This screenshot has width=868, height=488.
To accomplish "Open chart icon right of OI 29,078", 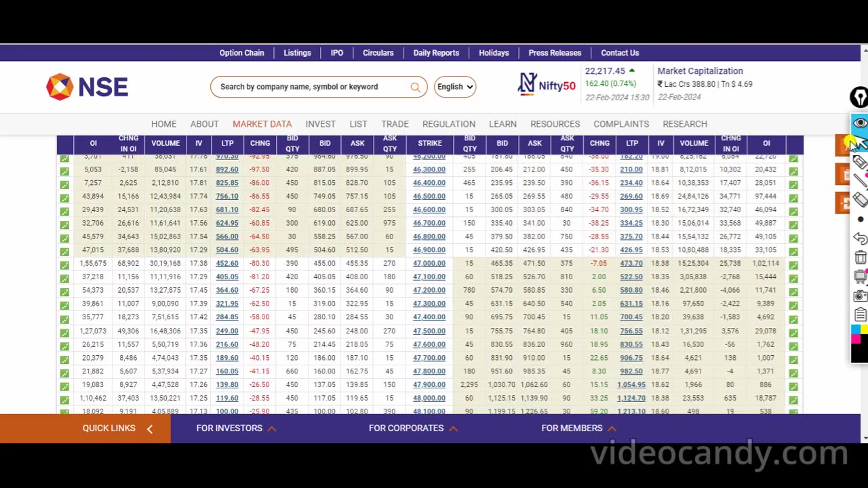I will (x=793, y=333).
